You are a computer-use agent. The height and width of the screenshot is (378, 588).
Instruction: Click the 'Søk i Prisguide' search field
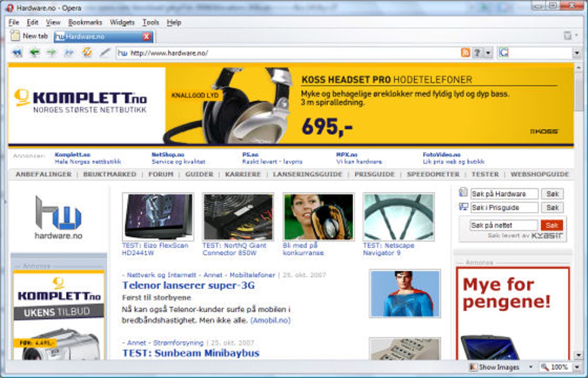click(504, 208)
